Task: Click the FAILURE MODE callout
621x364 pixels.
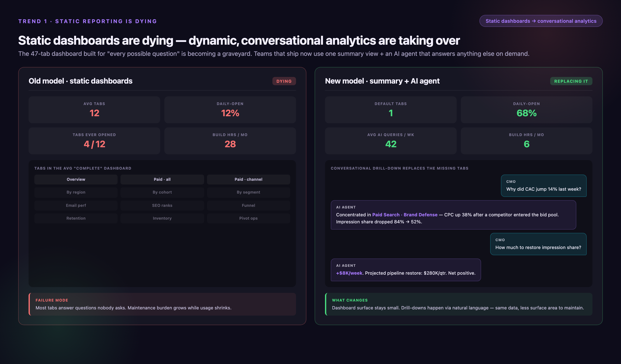Action: [x=162, y=304]
